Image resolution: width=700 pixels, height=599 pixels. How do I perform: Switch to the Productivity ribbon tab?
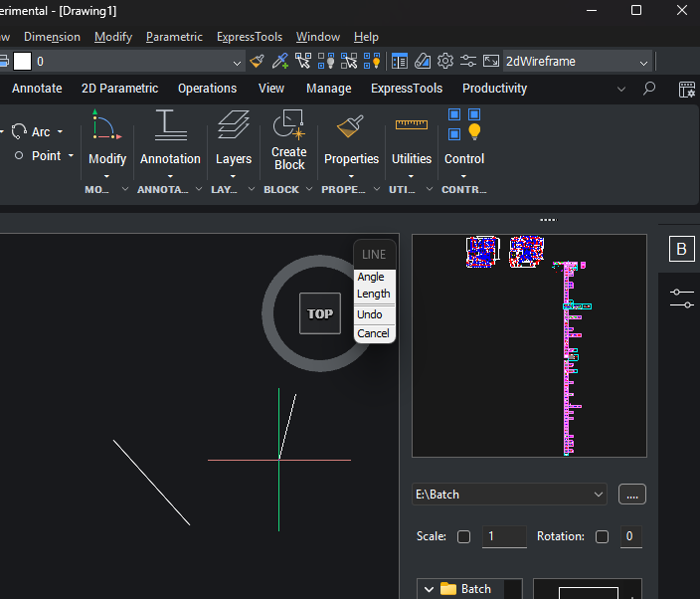[494, 89]
